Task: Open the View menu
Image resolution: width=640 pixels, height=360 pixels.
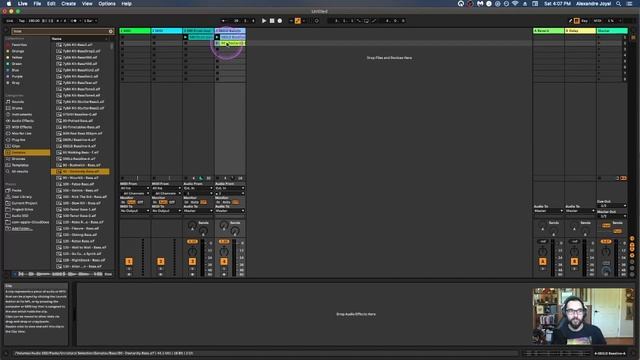Action: (x=87, y=4)
